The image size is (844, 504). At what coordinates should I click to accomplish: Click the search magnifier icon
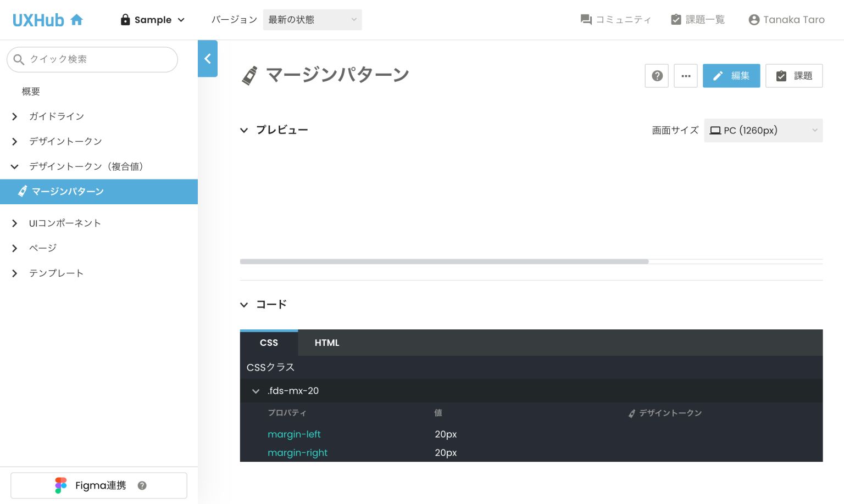click(19, 59)
